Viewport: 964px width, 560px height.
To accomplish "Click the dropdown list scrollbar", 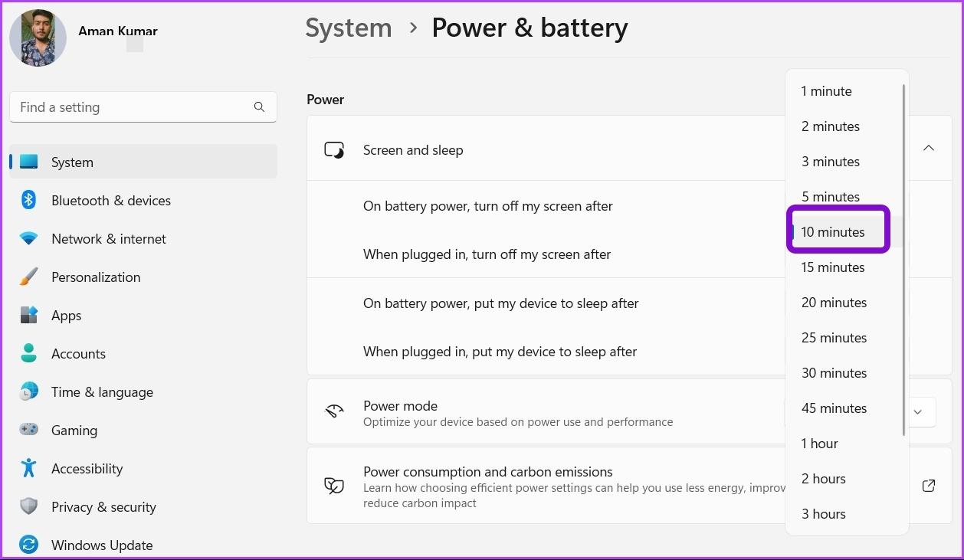I will [x=904, y=260].
